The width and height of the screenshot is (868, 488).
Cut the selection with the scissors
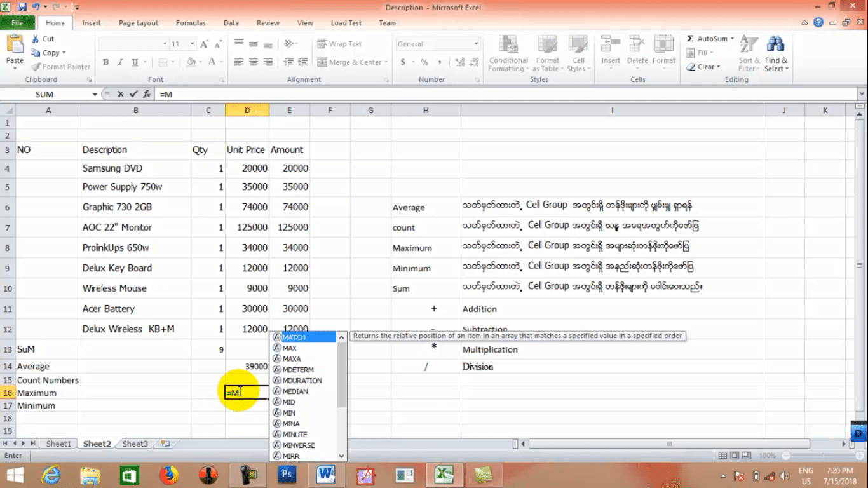pos(43,39)
